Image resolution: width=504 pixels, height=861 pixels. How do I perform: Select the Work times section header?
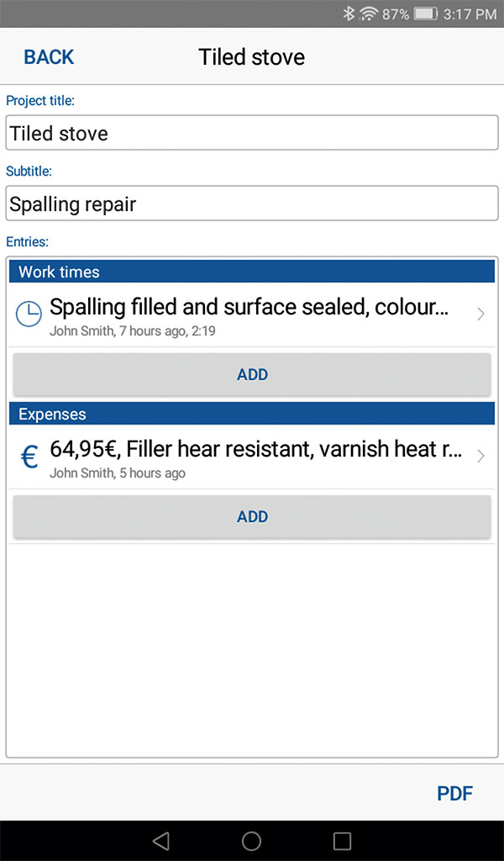pos(252,272)
